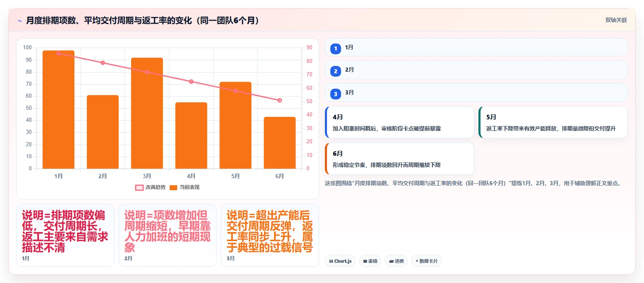Select the 2月 bar in chart
The height and width of the screenshot is (283, 644).
point(102,132)
